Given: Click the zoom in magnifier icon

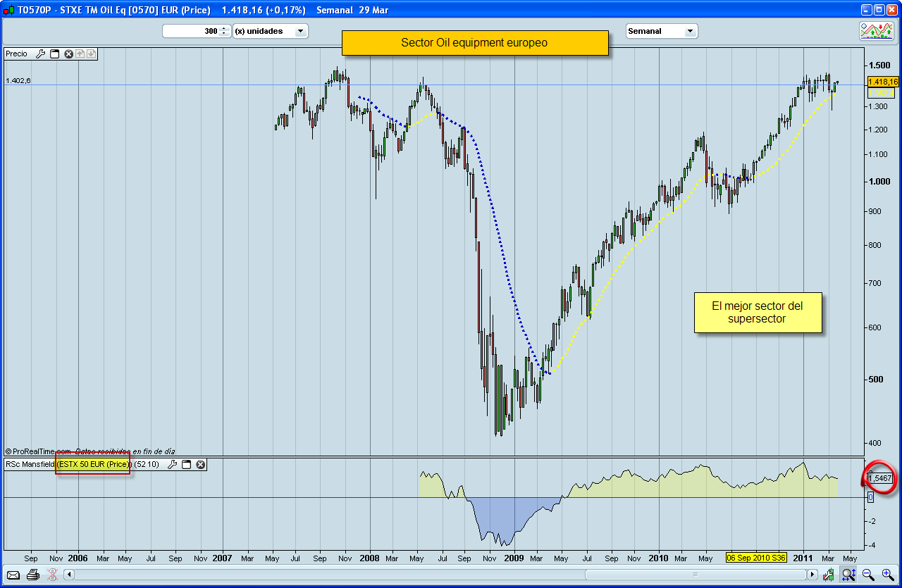Looking at the screenshot, I should [887, 575].
